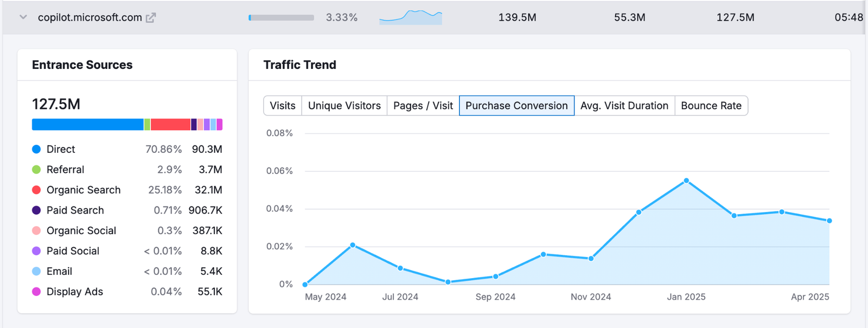Click the Paid Social source label
Screen dimensions: 868x328
[x=73, y=251]
